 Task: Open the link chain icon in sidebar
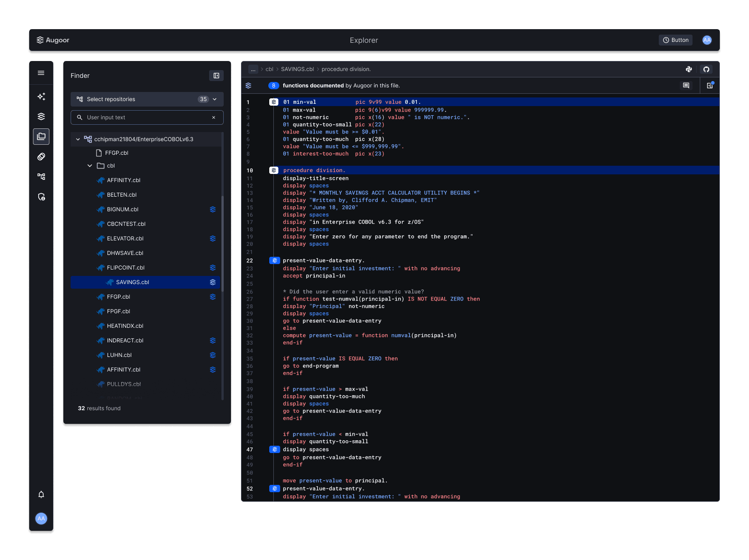point(41,157)
